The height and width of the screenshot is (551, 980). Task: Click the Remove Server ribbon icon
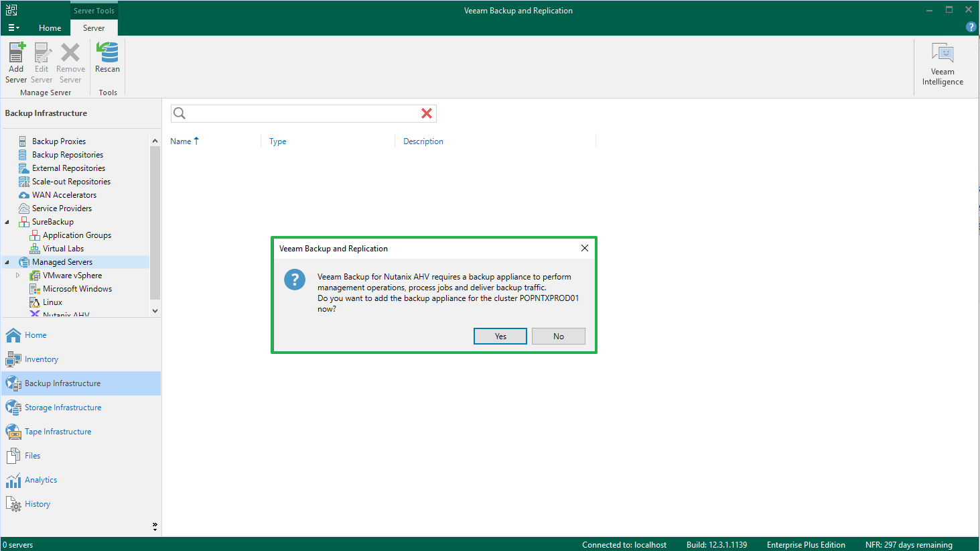(x=70, y=52)
